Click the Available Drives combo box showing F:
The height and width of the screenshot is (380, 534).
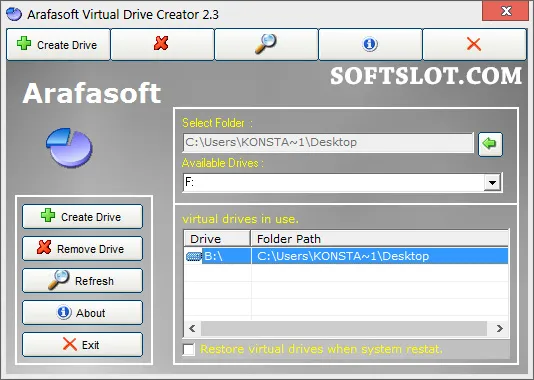point(342,183)
